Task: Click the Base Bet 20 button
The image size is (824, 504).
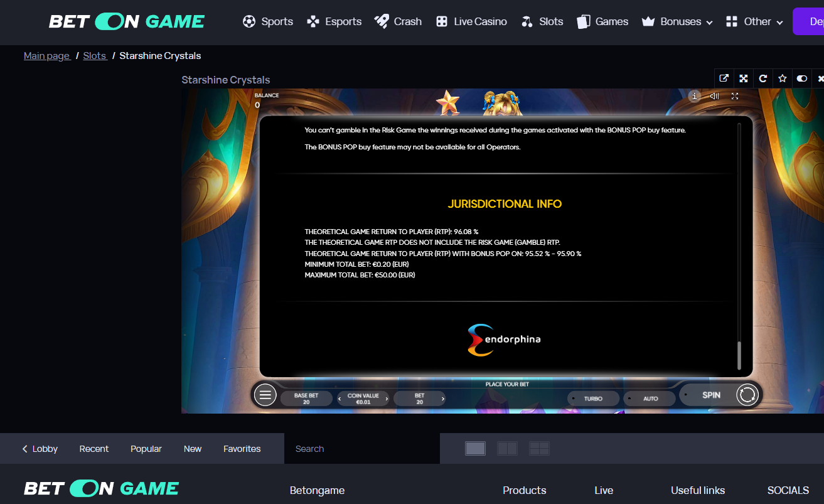Action: click(x=306, y=399)
